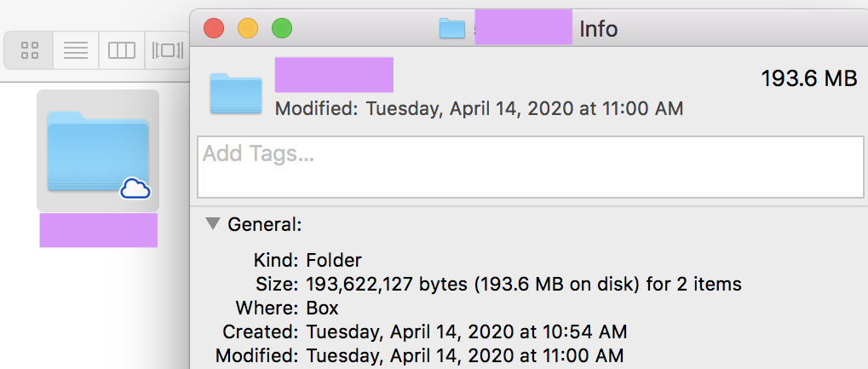Switch Finder to list view
The image size is (868, 369).
[x=76, y=50]
